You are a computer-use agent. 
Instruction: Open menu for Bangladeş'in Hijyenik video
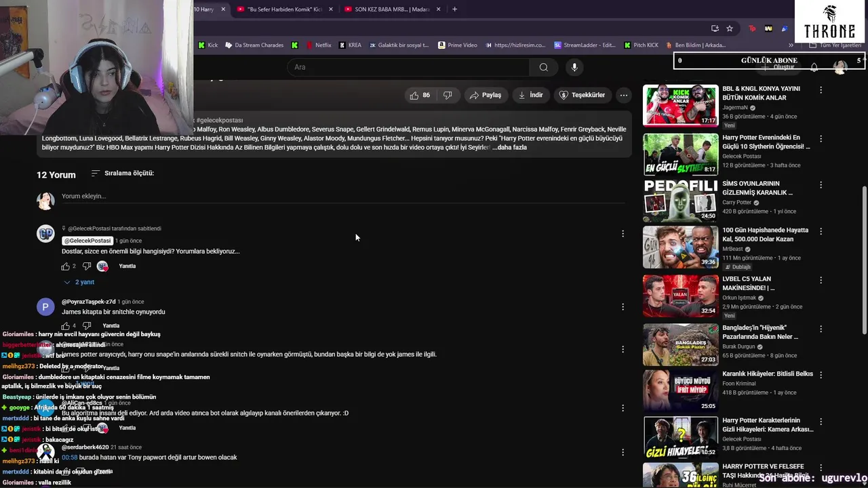tap(821, 328)
